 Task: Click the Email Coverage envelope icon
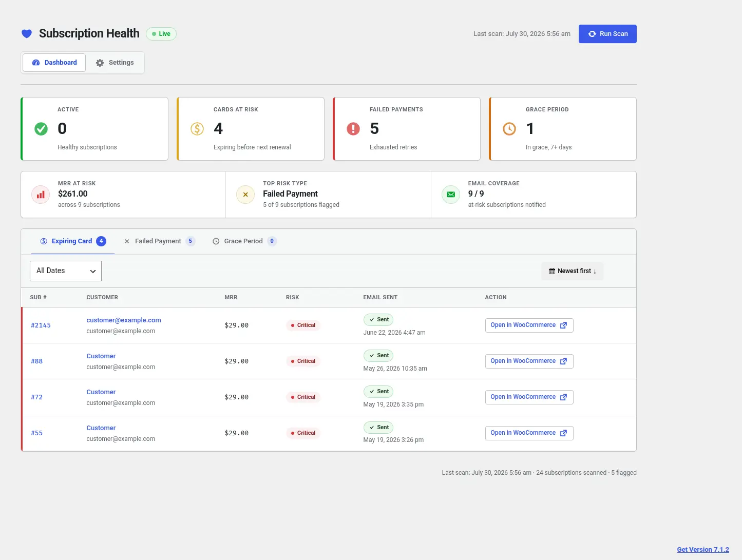coord(451,195)
